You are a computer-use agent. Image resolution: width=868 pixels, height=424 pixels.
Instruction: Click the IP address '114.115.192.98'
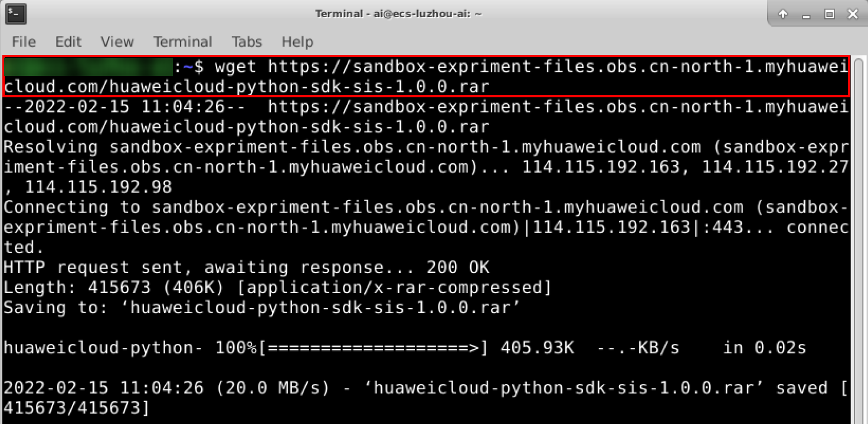[99, 188]
